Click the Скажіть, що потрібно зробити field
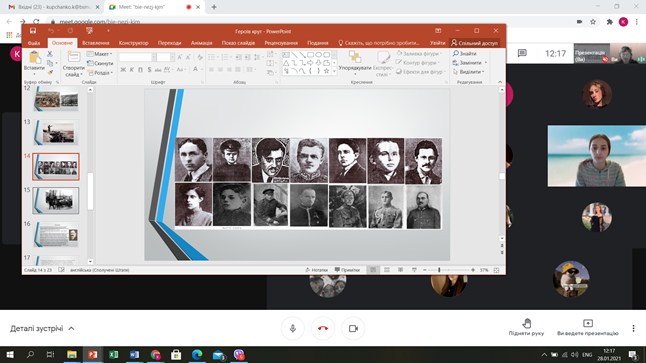Image resolution: width=646 pixels, height=363 pixels. click(x=379, y=43)
